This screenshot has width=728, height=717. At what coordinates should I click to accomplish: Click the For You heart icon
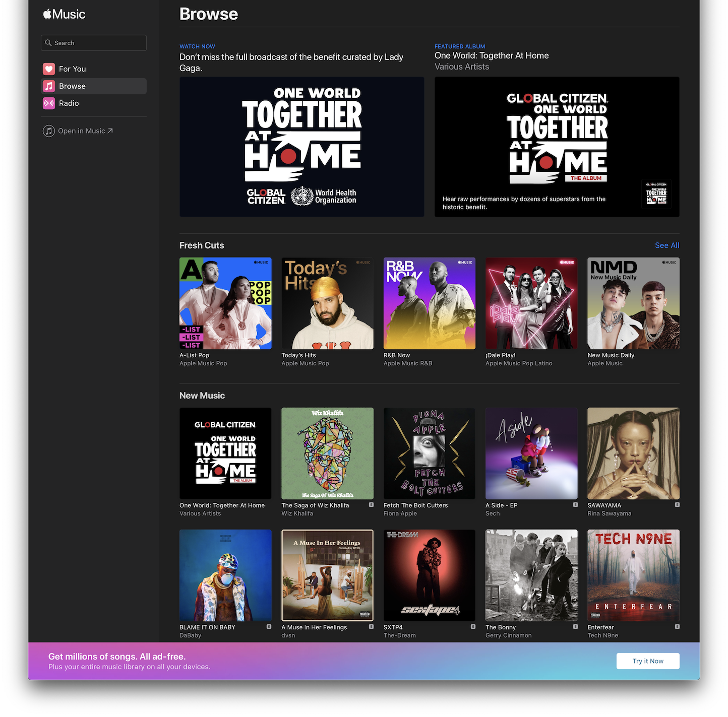pyautogui.click(x=49, y=69)
